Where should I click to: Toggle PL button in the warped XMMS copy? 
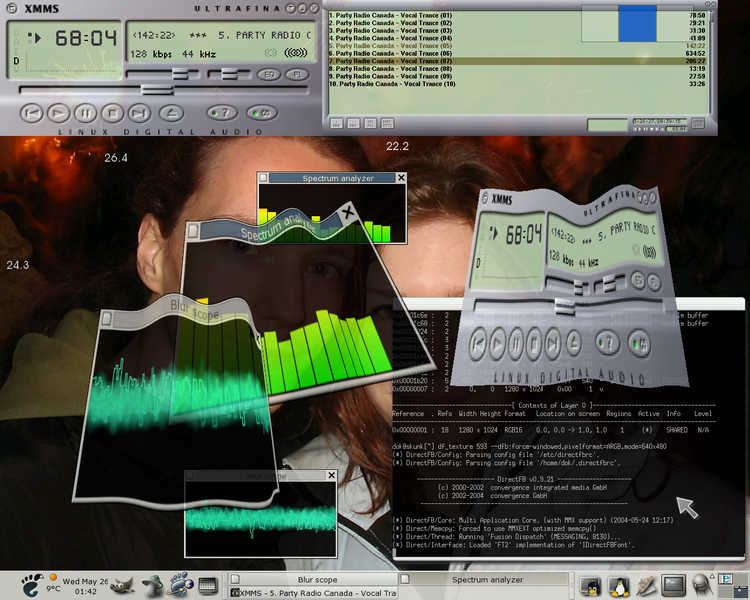click(653, 283)
